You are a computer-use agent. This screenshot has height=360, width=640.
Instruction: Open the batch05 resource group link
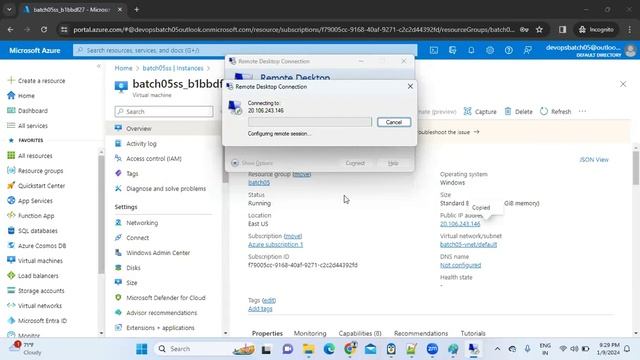pos(259,182)
